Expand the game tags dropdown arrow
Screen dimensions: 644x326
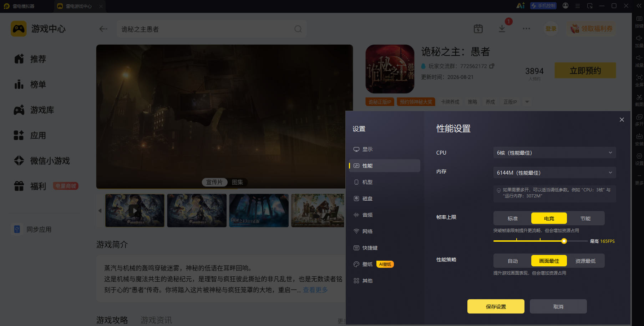[527, 102]
